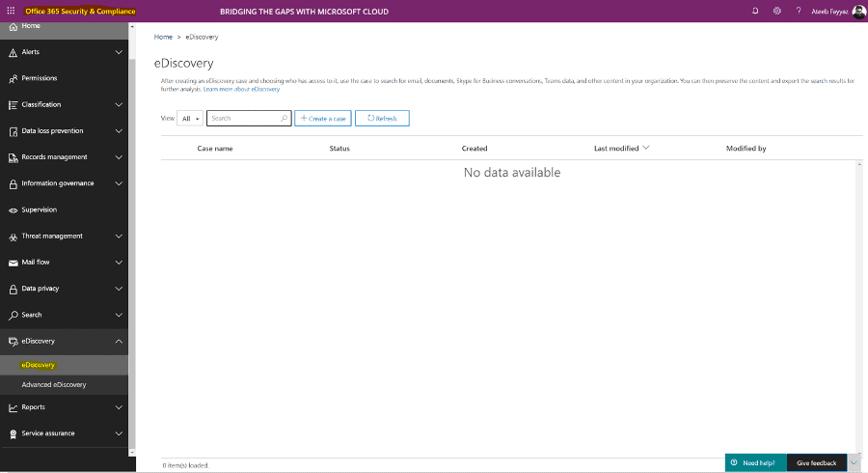
Task: Collapse the feedback bar chevron
Action: (x=854, y=463)
